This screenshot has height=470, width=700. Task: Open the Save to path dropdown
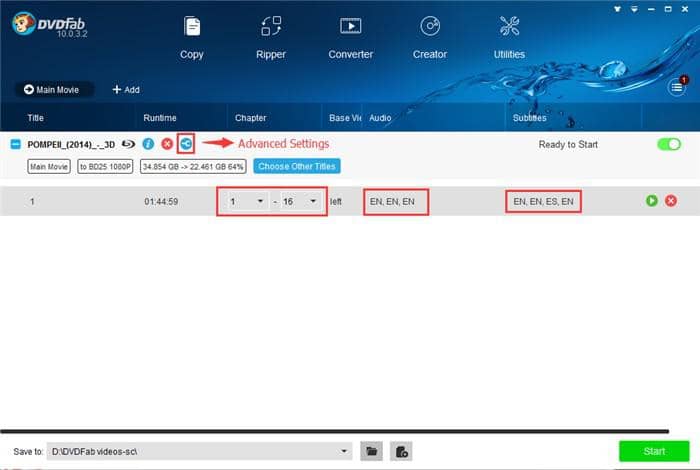click(x=344, y=451)
